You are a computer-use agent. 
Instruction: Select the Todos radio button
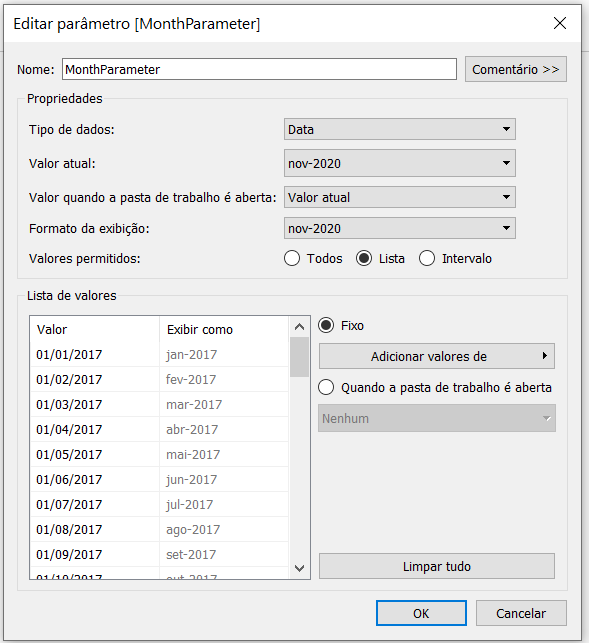292,259
